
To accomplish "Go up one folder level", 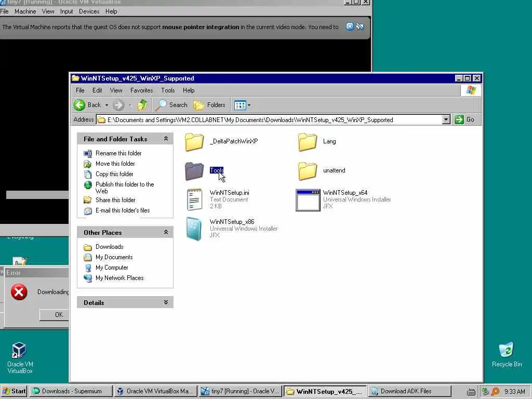I will [142, 105].
